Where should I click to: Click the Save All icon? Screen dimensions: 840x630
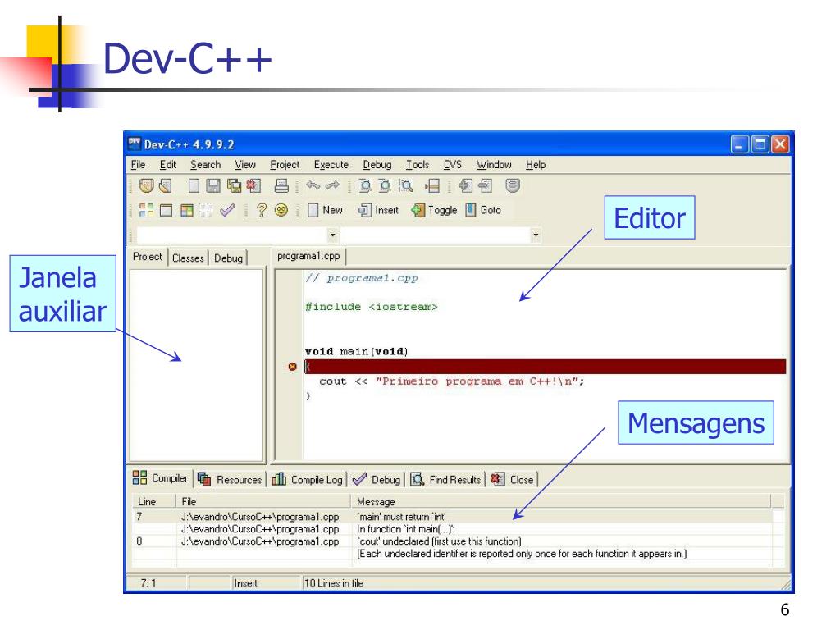pos(234,186)
